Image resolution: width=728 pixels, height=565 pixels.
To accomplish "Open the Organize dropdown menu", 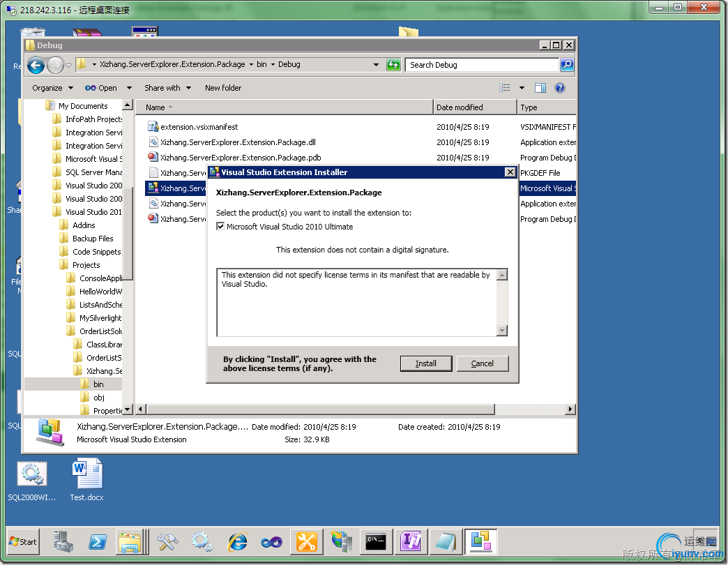I will click(x=52, y=88).
